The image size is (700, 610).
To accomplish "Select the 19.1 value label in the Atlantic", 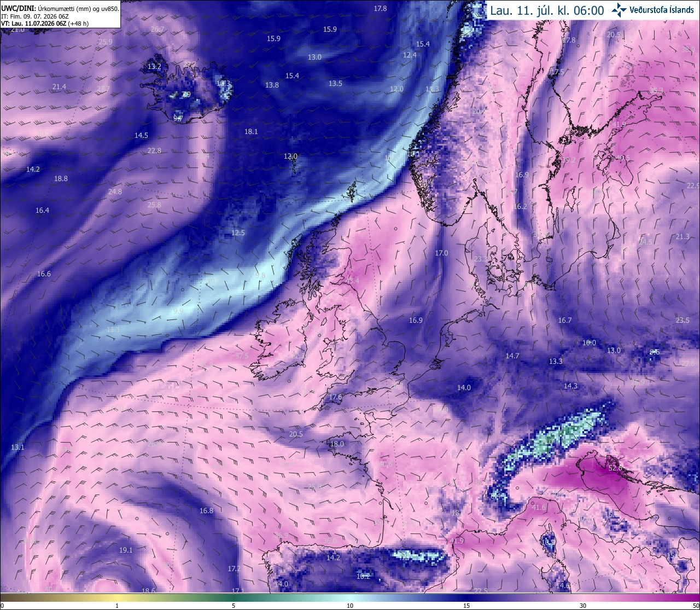I will coord(126,550).
